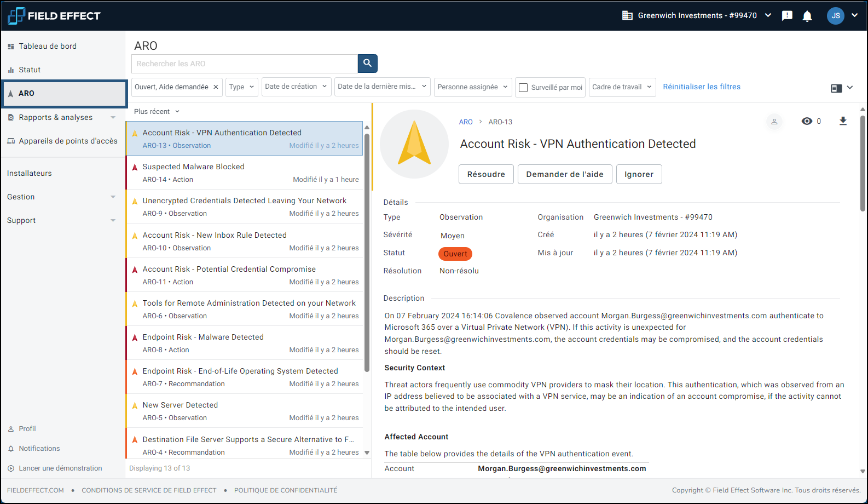The width and height of the screenshot is (868, 504).
Task: Click severity icon of New Server Detected
Action: (x=135, y=405)
